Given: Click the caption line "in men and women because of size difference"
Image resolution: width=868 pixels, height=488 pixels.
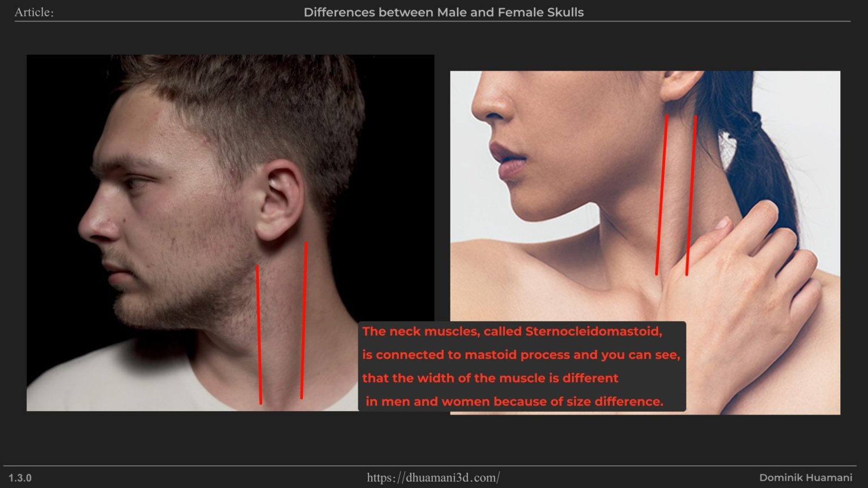Looking at the screenshot, I should 514,402.
